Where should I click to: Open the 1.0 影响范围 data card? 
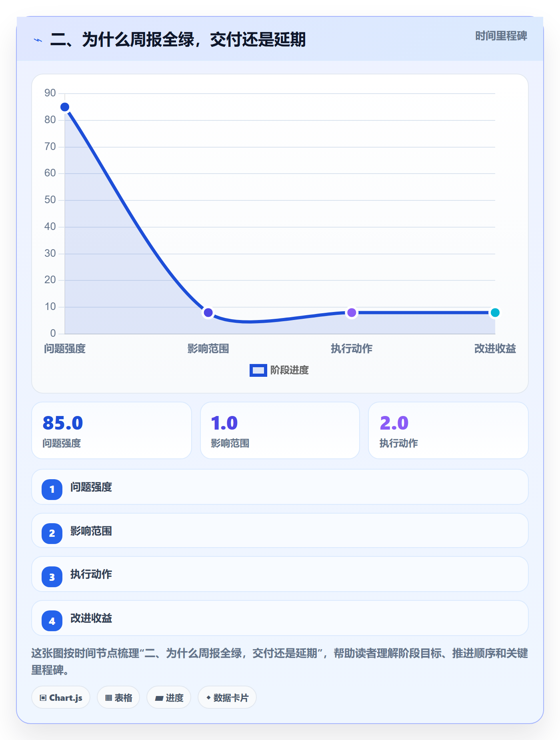pyautogui.click(x=280, y=430)
